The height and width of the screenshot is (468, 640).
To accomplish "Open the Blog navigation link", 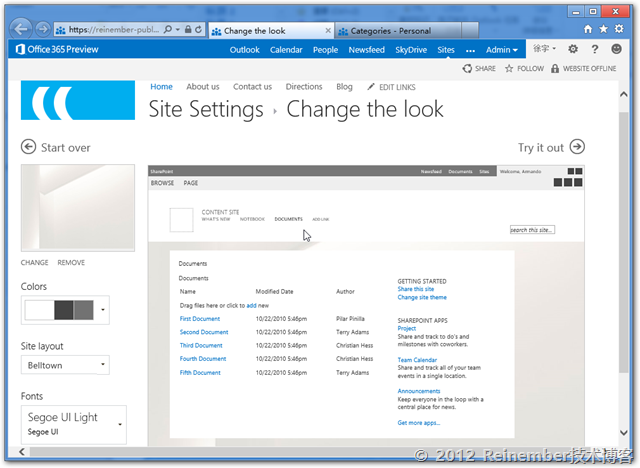I will pyautogui.click(x=344, y=87).
